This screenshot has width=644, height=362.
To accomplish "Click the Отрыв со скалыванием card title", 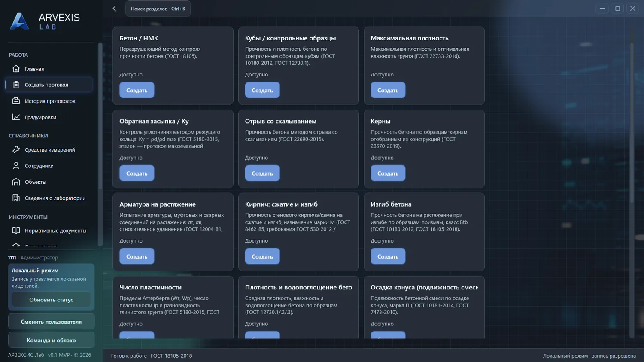I will (281, 121).
